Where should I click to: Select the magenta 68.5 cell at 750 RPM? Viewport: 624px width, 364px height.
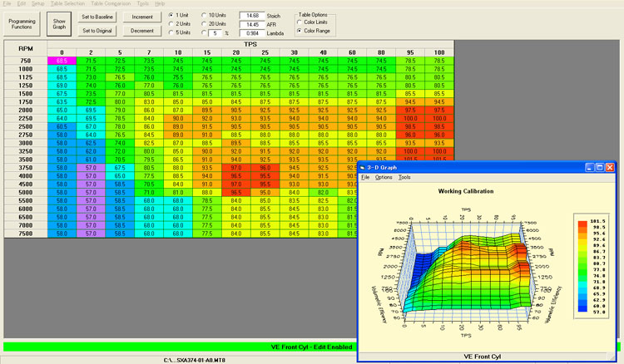pos(62,61)
